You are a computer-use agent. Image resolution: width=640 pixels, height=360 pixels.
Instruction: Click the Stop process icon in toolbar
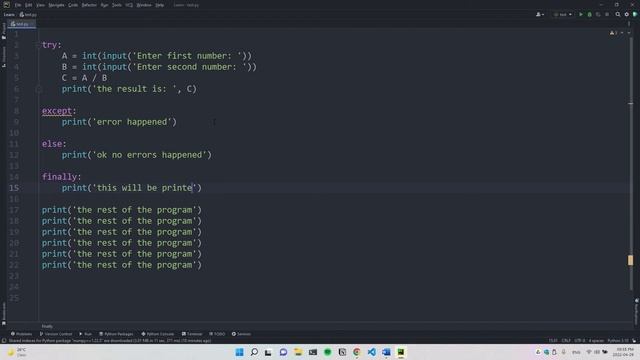coord(607,14)
